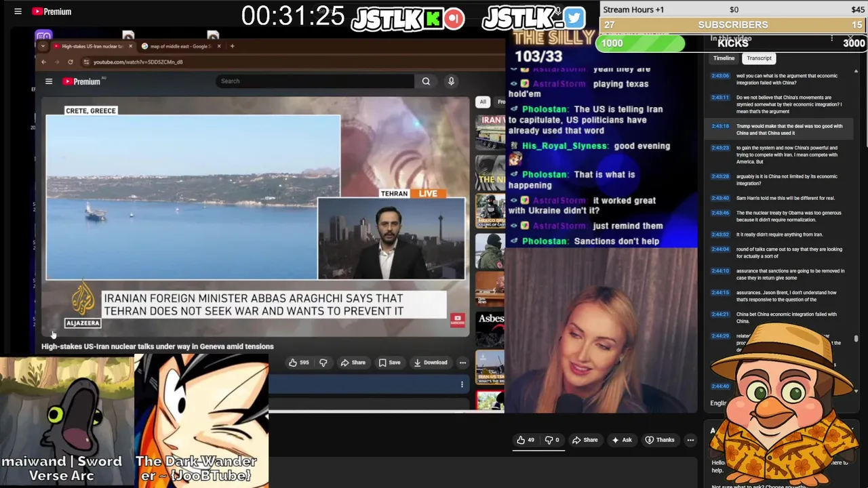Download the Al Jazeera video
The width and height of the screenshot is (868, 488).
click(431, 363)
